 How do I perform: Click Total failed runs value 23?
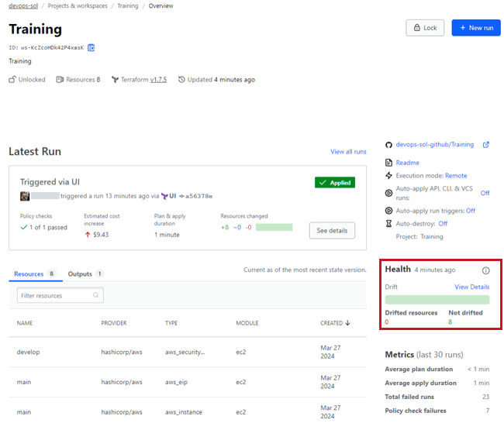click(485, 397)
